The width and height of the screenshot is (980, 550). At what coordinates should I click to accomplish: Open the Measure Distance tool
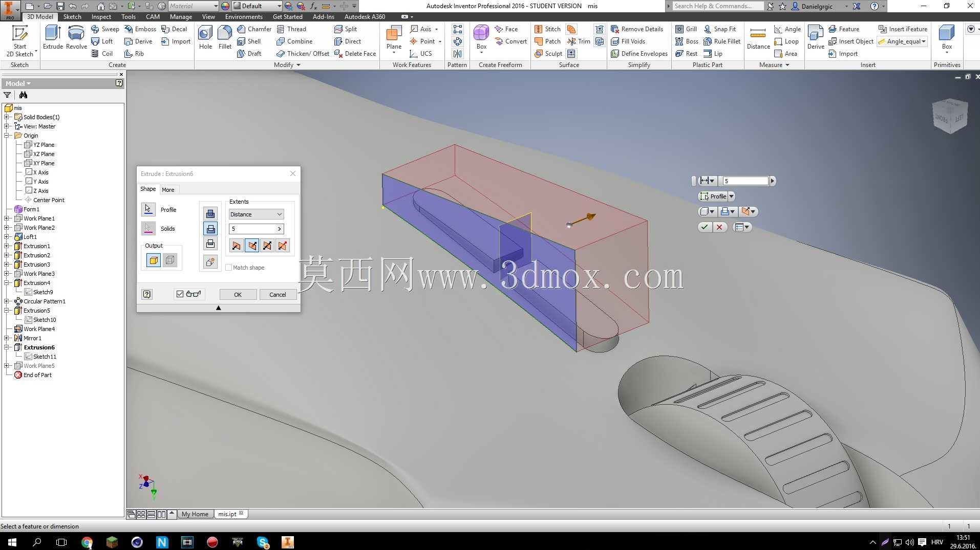point(758,38)
